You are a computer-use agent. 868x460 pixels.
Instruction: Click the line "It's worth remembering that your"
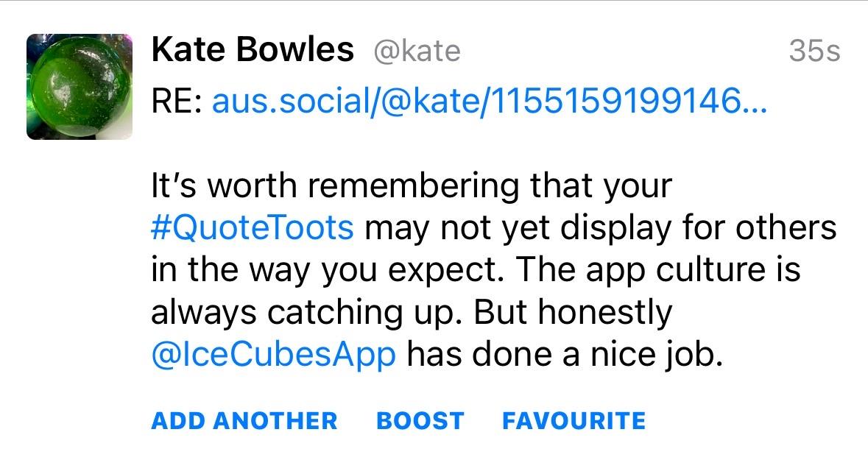point(411,185)
